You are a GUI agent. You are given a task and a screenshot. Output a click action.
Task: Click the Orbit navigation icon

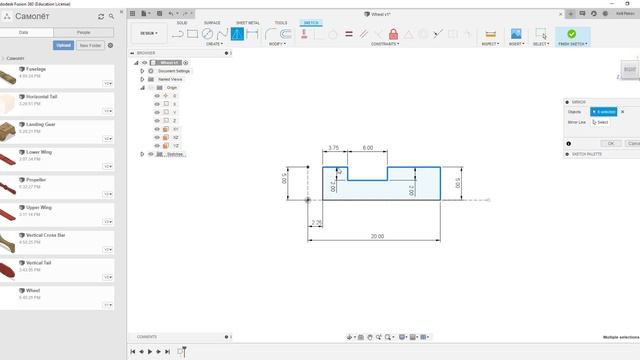[349, 337]
